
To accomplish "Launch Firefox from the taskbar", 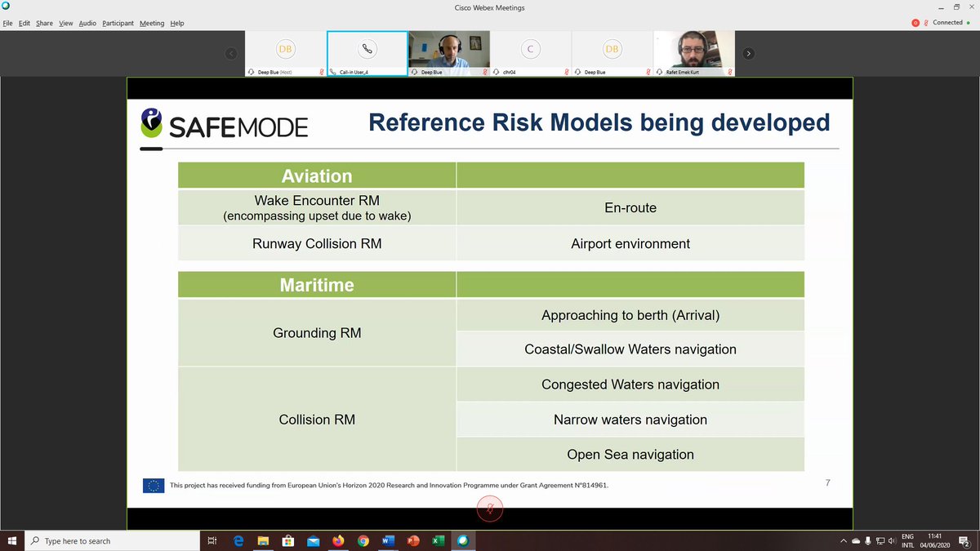I will tap(338, 540).
